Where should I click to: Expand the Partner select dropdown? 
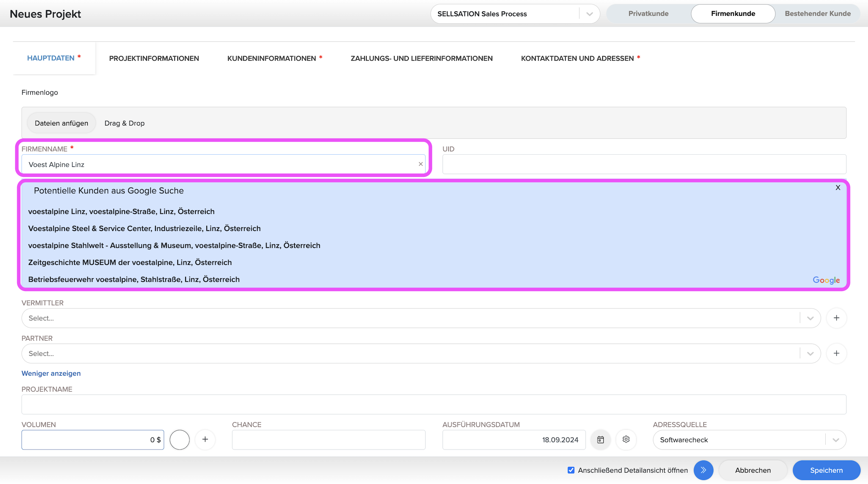tap(810, 354)
